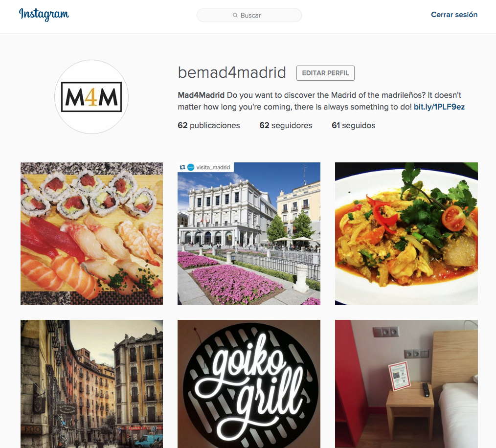Focus the Buscar search field

coord(249,15)
